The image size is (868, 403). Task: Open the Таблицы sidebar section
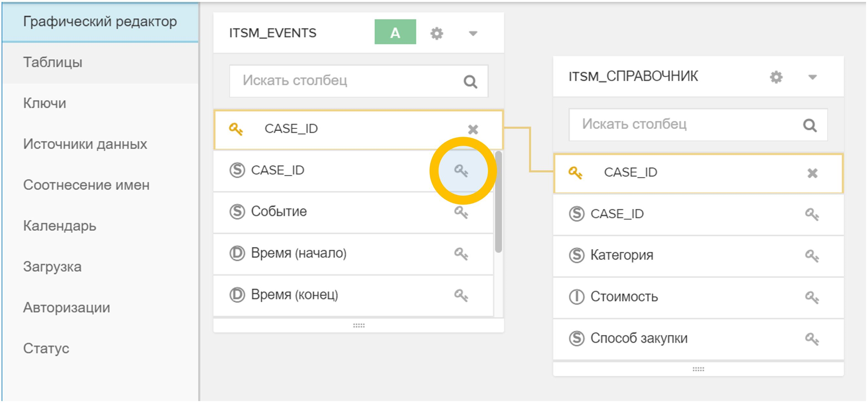tap(53, 62)
